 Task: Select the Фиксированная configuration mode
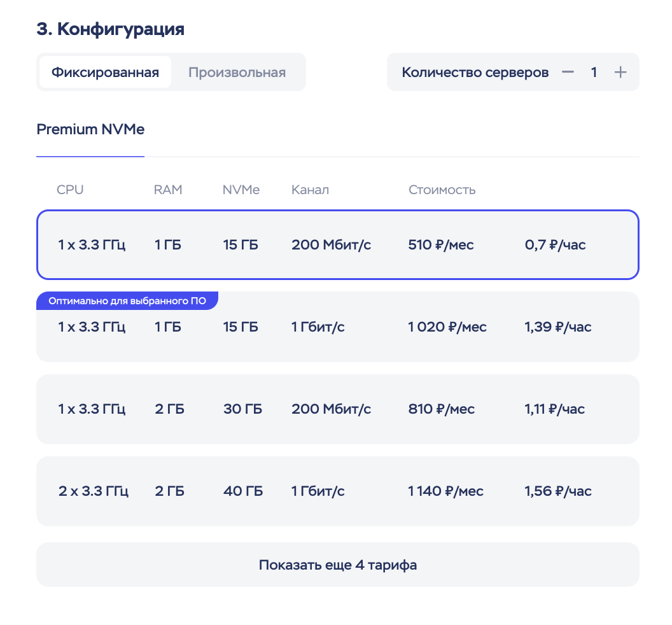(x=105, y=72)
